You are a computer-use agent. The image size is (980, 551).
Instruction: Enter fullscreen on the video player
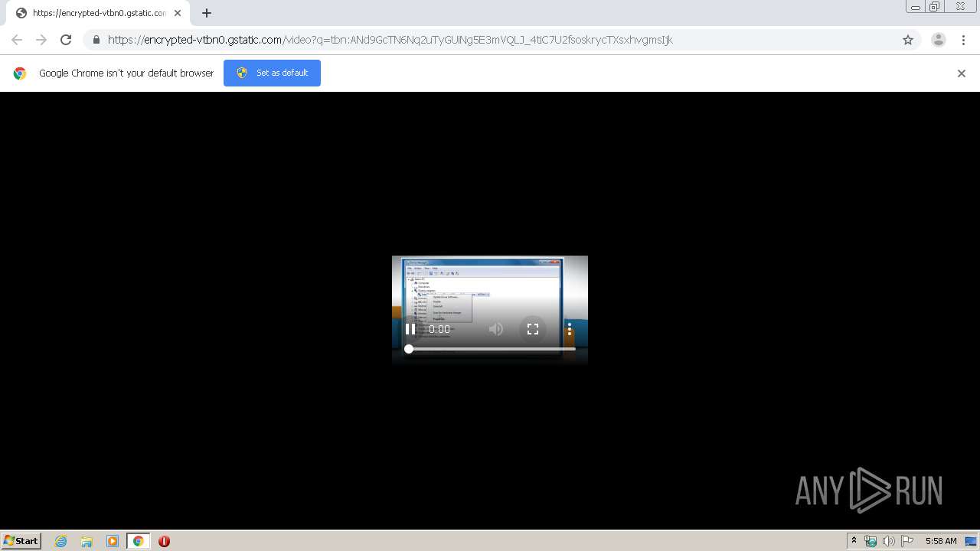(x=533, y=329)
